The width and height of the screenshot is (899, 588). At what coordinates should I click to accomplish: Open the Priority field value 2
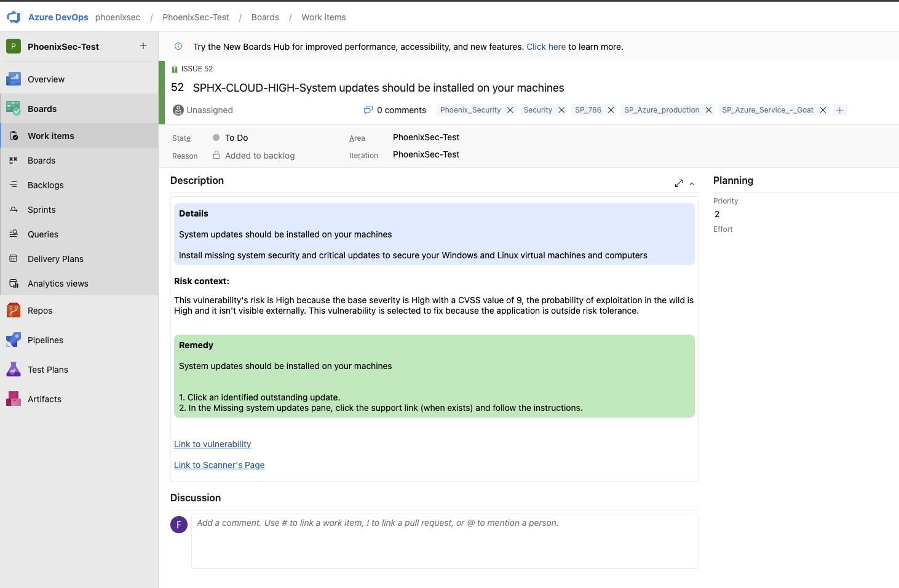coord(717,214)
